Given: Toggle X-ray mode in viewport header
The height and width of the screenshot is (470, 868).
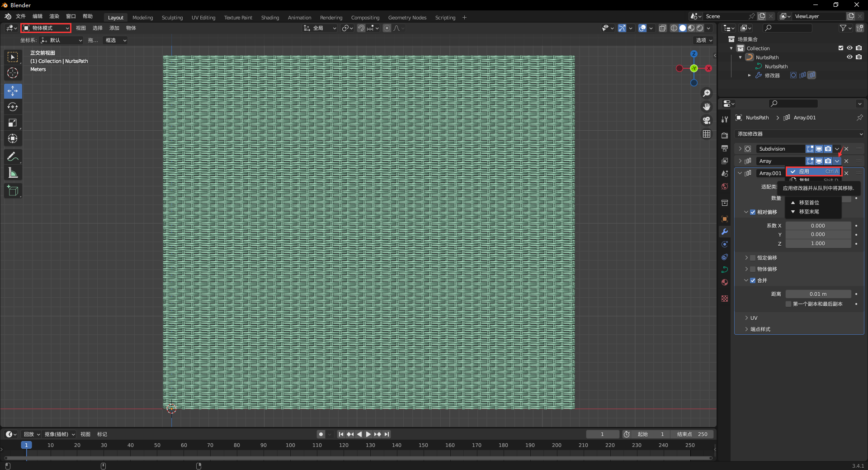Looking at the screenshot, I should [x=662, y=28].
